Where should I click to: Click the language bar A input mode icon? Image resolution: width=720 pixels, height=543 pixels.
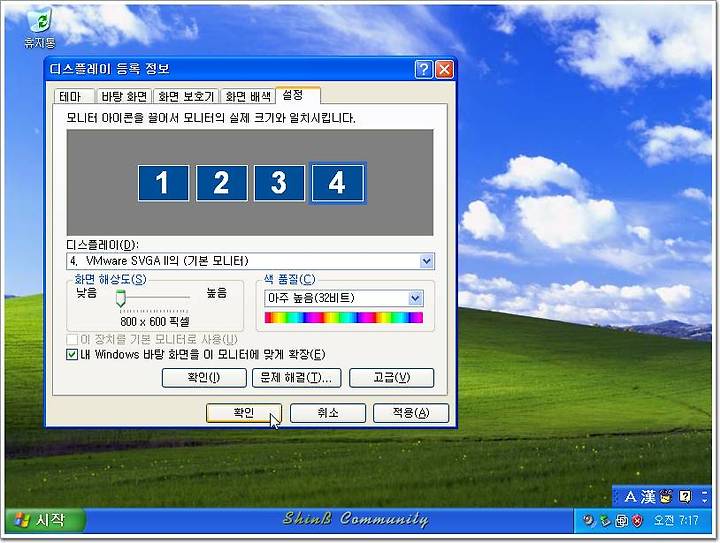(630, 497)
